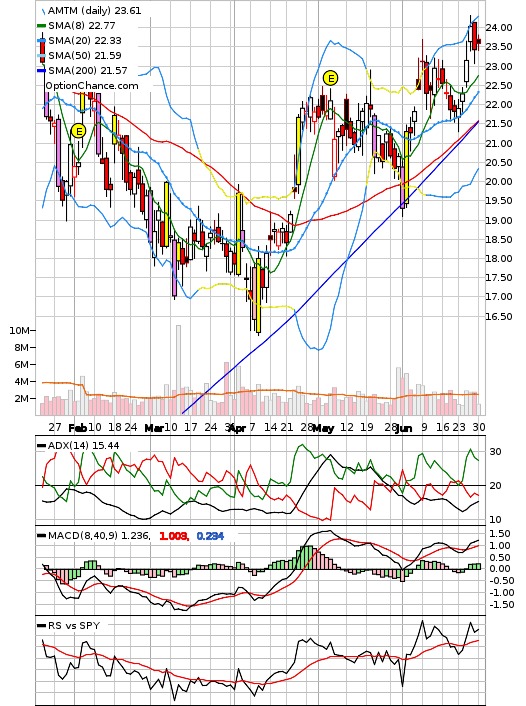Click the SMA(8) green legend swatch
This screenshot has width=526, height=706.
(41, 26)
